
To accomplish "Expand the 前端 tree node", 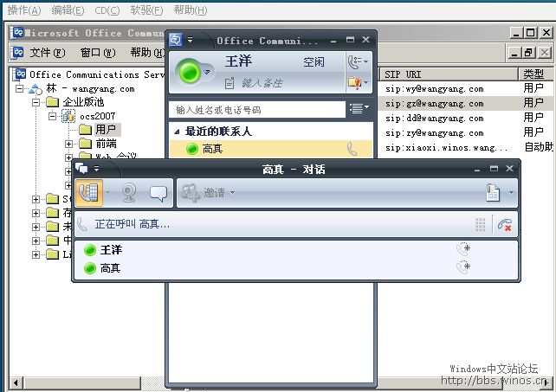I will 69,144.
